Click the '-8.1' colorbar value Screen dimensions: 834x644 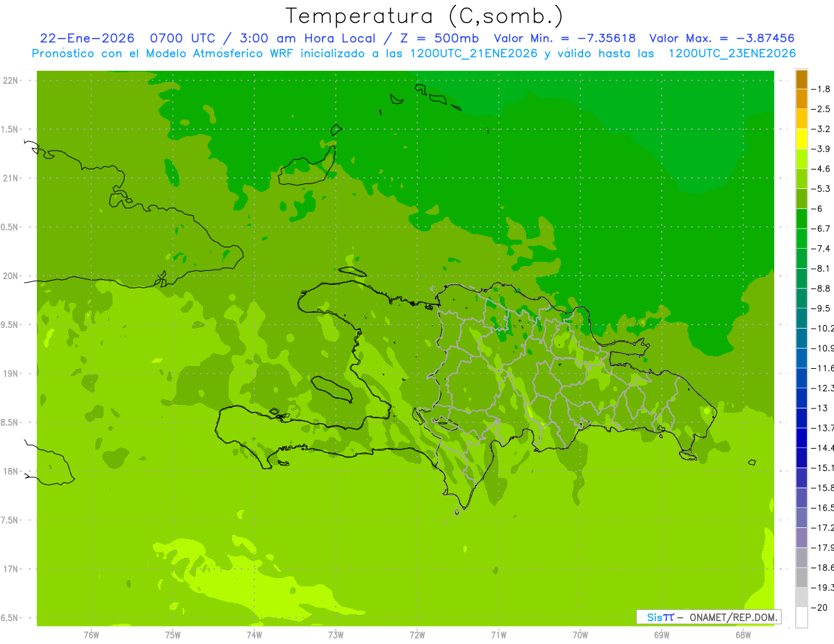821,268
